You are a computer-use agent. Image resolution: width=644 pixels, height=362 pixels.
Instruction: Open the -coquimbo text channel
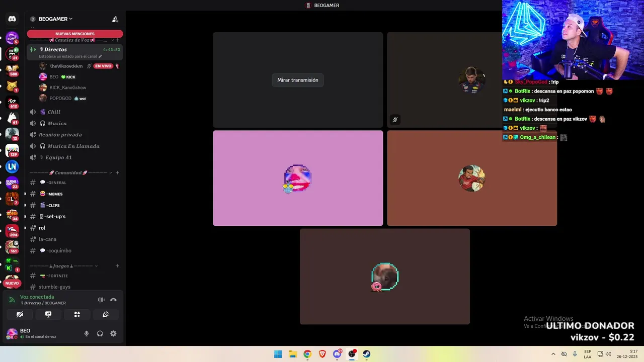(75, 250)
